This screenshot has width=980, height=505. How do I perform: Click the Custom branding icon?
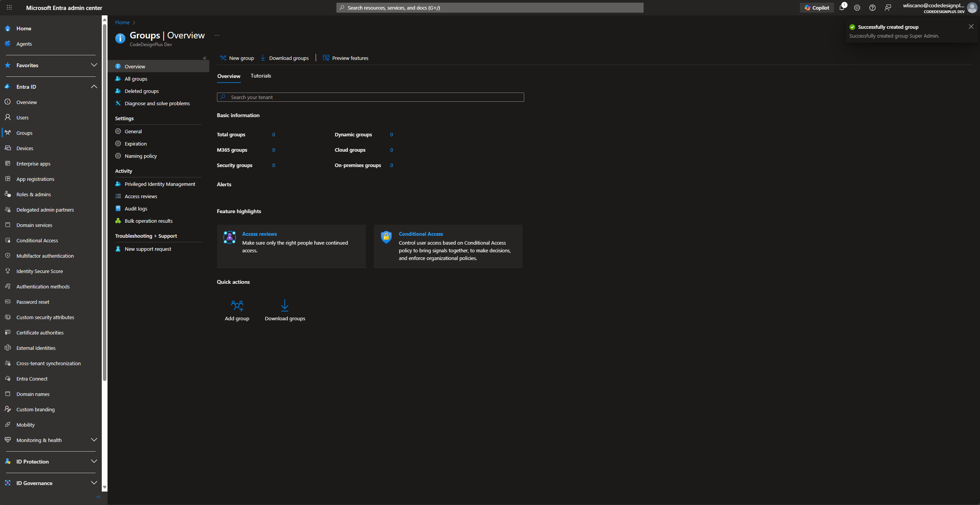coord(8,409)
